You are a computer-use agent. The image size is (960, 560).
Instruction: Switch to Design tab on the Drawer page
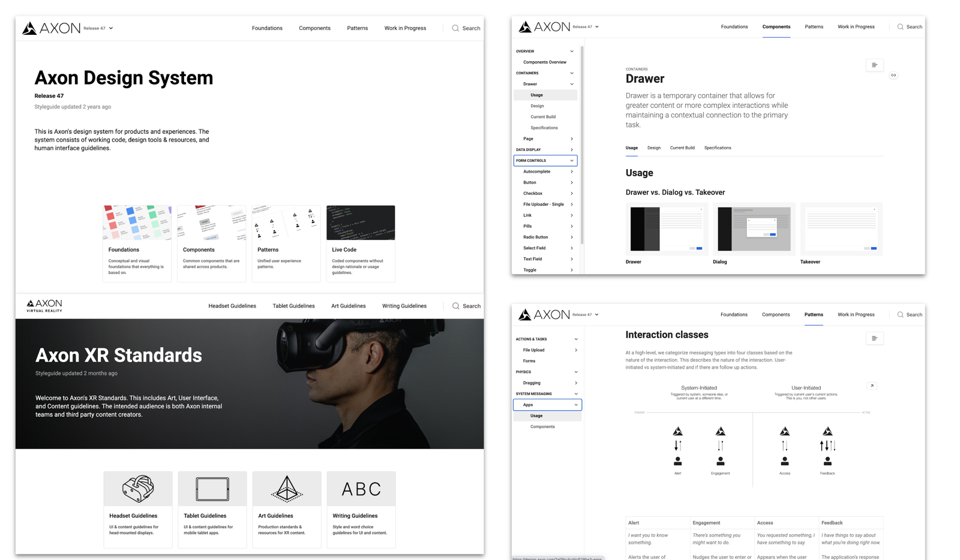point(654,147)
